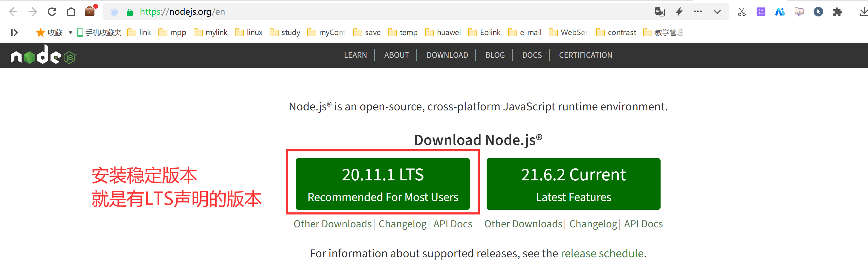
Task: Open the three-dots more options menu
Action: click(698, 11)
